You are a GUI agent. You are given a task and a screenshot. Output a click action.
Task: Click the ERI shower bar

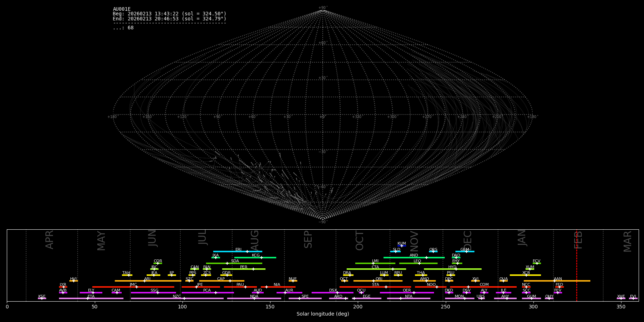click(x=238, y=252)
